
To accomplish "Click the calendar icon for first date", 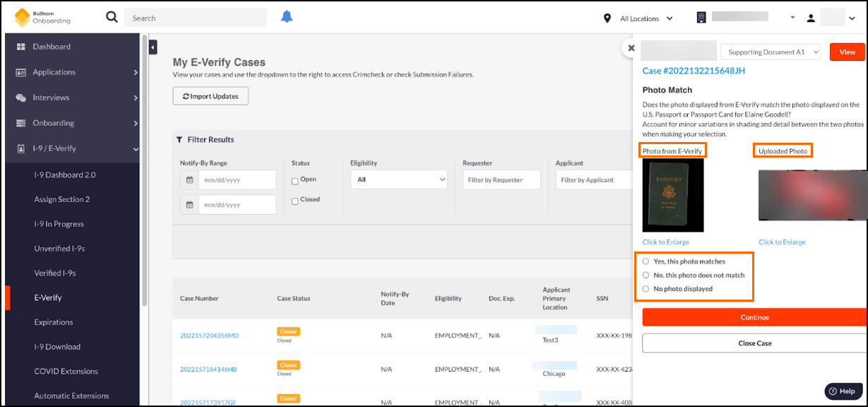I will tap(189, 180).
